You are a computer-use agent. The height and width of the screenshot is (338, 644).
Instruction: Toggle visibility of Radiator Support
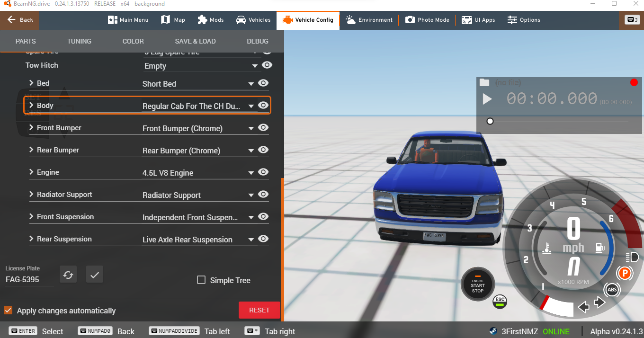pos(263,194)
